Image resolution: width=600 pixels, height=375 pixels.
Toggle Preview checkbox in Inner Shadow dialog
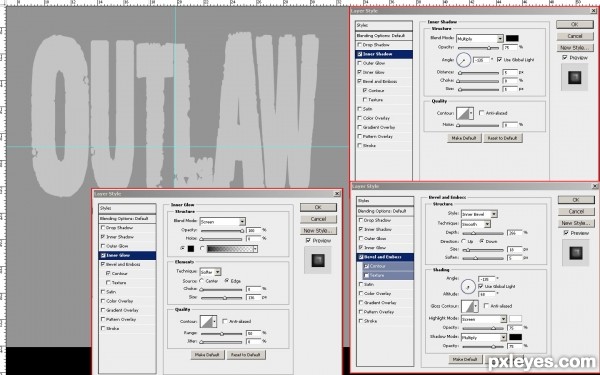click(565, 57)
